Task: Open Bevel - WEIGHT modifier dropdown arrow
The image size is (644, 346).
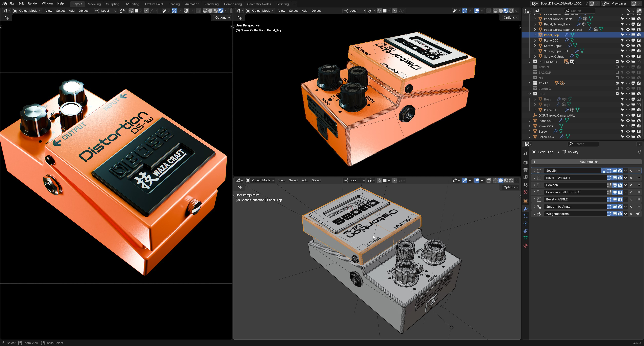Action: coord(626,178)
